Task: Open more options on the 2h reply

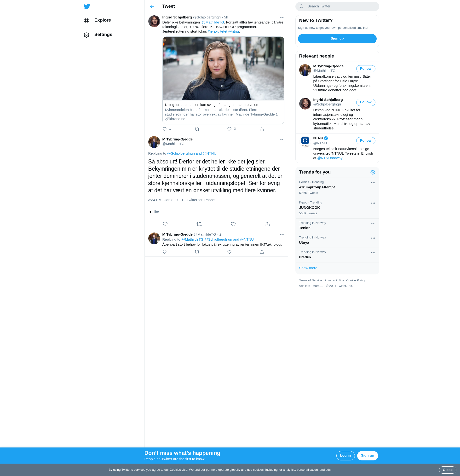Action: (x=282, y=235)
